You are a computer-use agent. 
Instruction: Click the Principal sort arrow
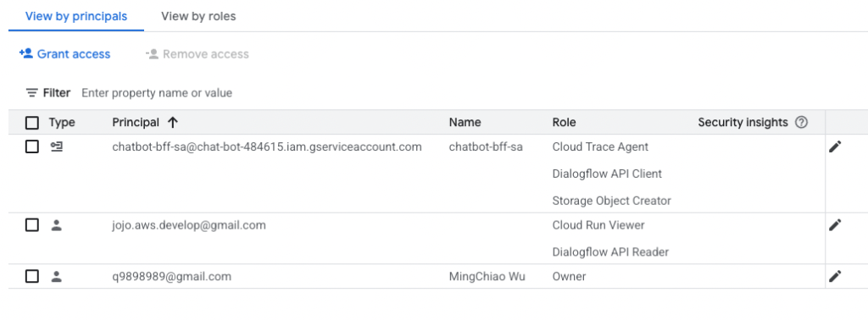172,123
